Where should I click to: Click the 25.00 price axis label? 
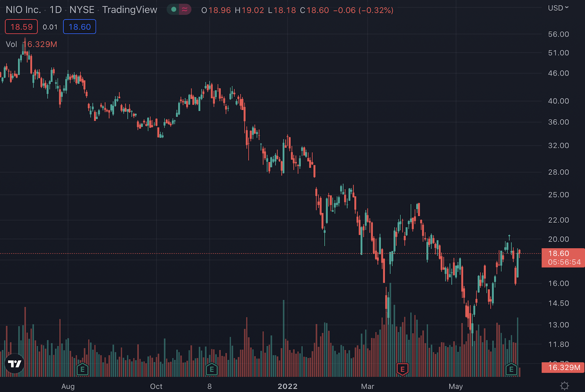coord(558,195)
